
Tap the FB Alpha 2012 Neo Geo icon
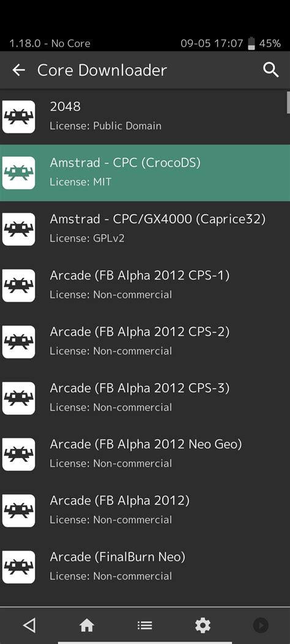(18, 454)
